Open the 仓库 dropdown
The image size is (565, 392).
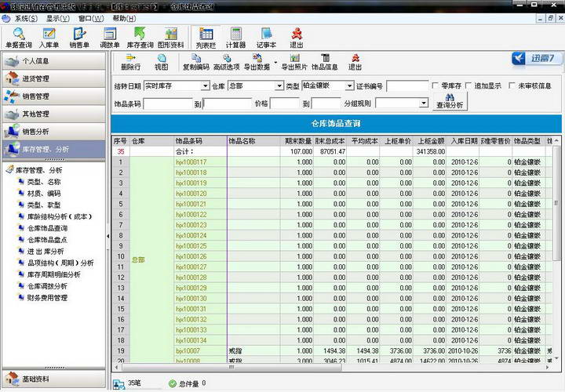click(279, 86)
